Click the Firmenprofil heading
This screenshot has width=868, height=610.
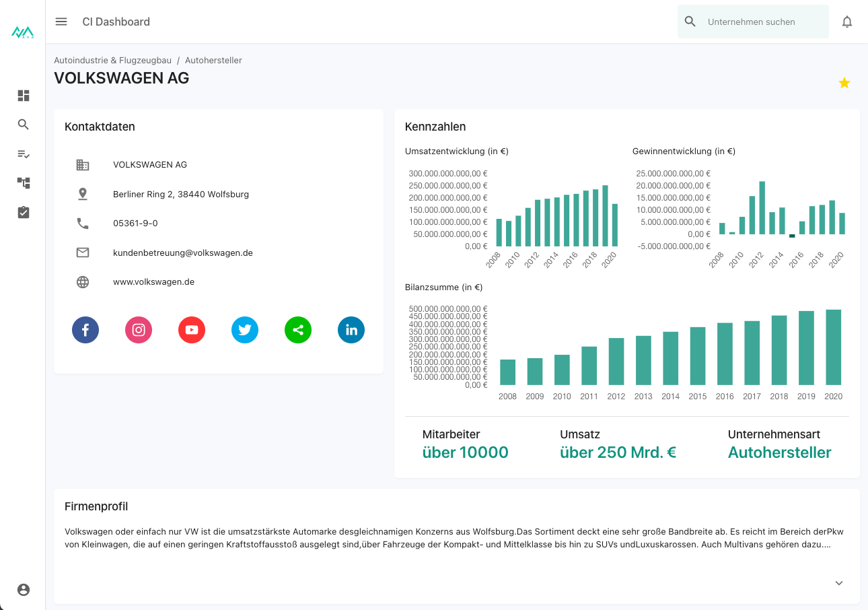[96, 506]
